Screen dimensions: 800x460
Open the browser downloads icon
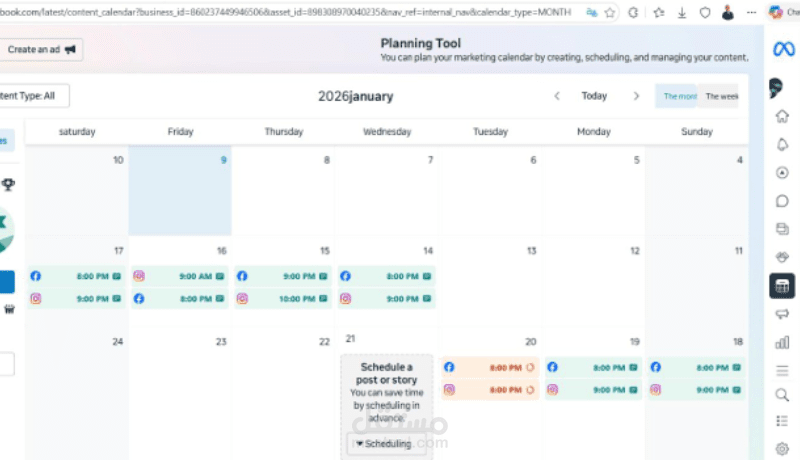click(682, 13)
